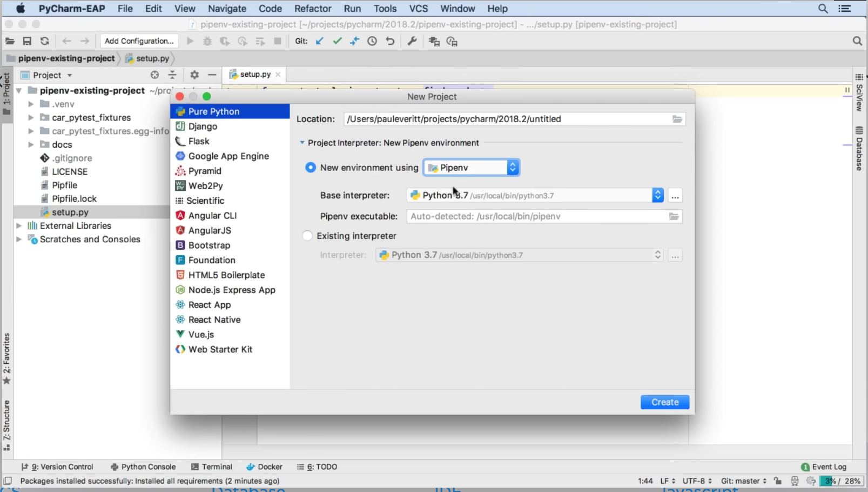Open the File menu
868x492 pixels.
click(125, 9)
